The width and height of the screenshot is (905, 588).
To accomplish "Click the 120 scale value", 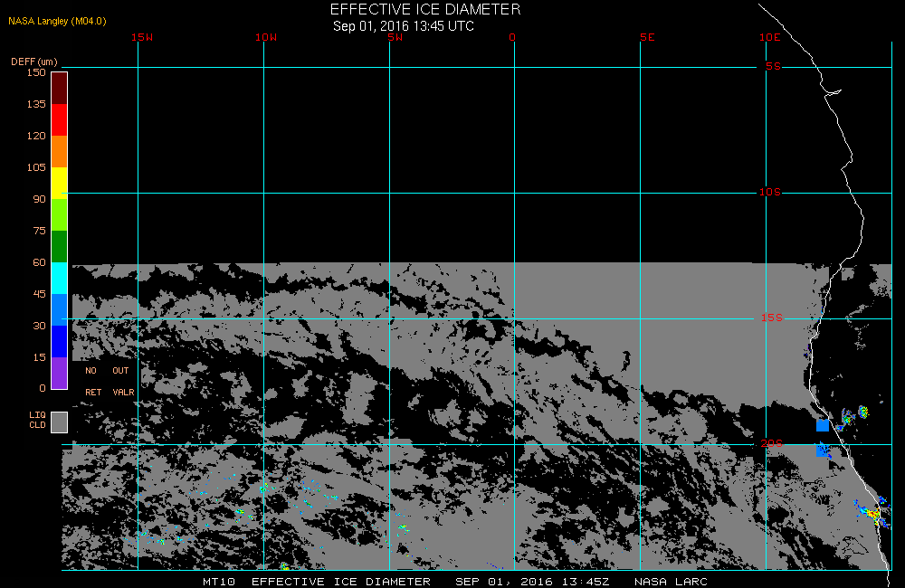I will pyautogui.click(x=36, y=137).
